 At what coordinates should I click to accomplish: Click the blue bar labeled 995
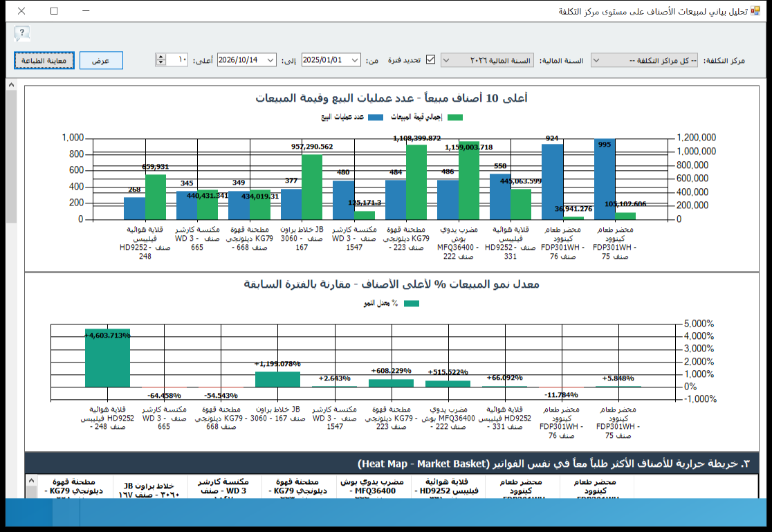pyautogui.click(x=604, y=179)
